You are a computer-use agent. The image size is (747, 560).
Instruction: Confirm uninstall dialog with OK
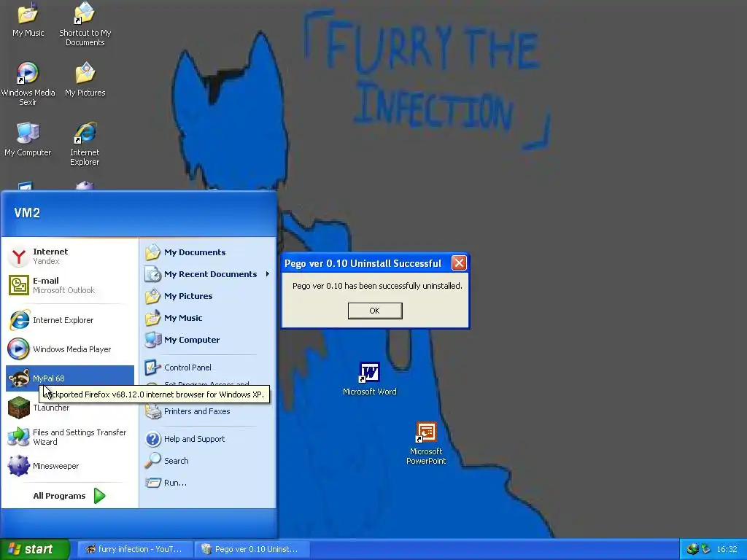(x=375, y=311)
